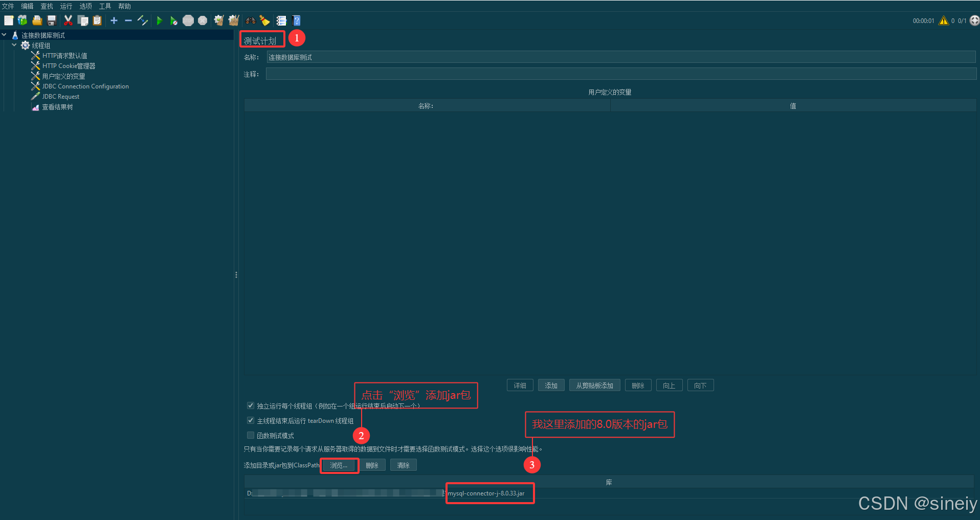Uncheck 独立运行每个线程组 option

[x=250, y=405]
